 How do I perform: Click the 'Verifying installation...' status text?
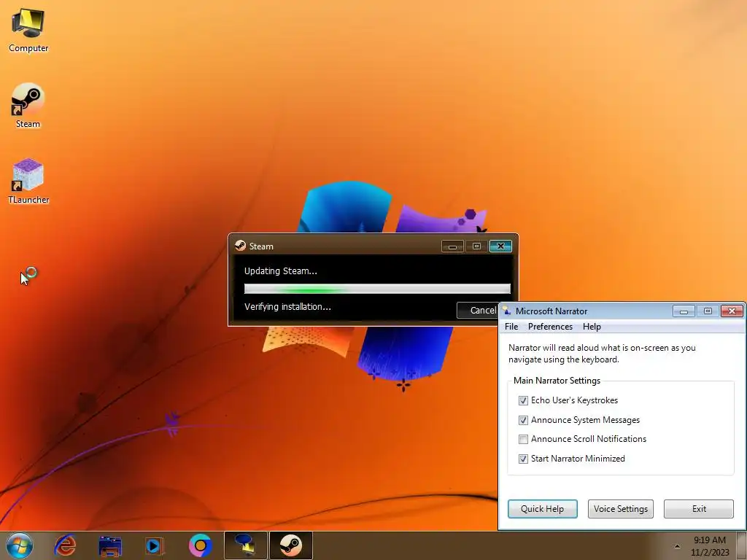click(287, 307)
